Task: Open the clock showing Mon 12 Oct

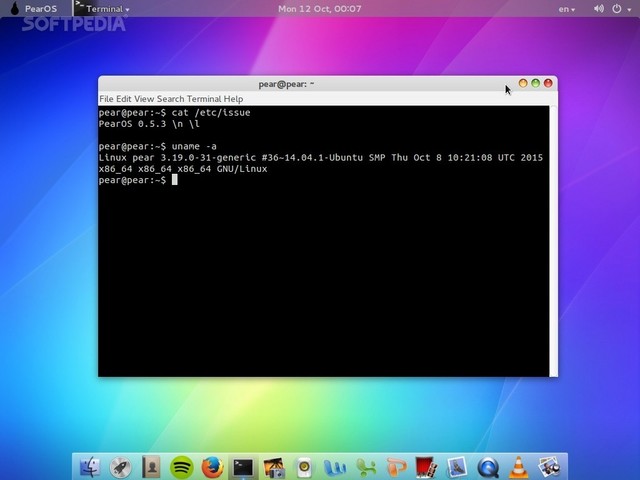Action: (x=318, y=9)
